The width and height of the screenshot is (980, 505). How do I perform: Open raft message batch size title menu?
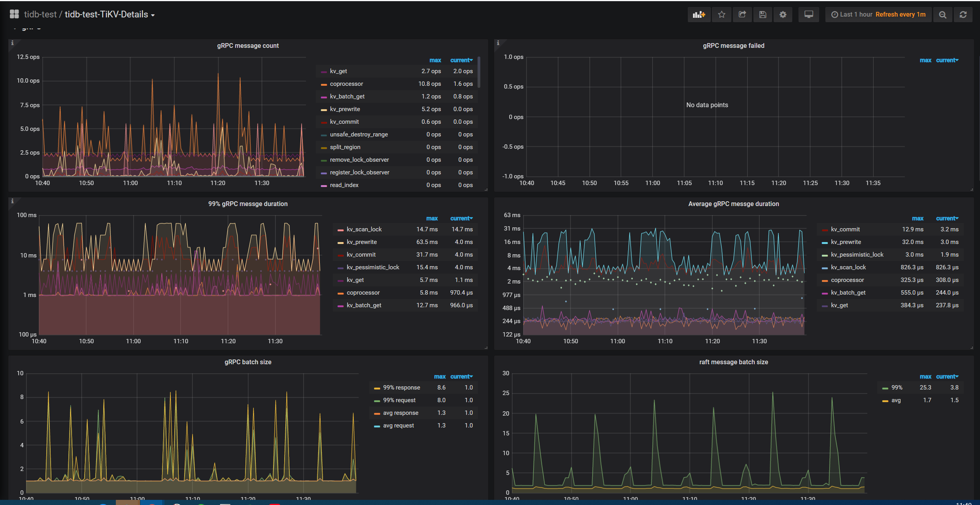click(733, 362)
